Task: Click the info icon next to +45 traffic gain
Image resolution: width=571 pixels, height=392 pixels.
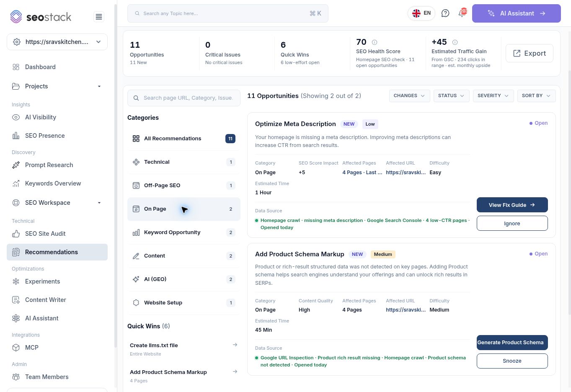Action: point(455,42)
